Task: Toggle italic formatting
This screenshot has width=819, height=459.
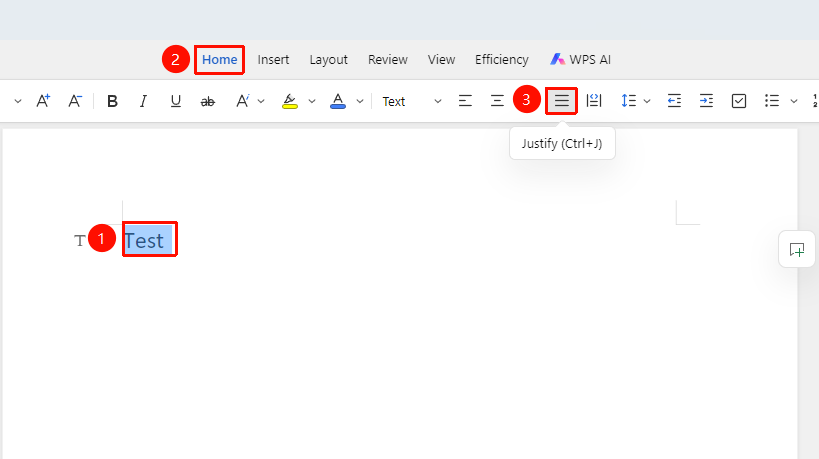Action: click(143, 101)
